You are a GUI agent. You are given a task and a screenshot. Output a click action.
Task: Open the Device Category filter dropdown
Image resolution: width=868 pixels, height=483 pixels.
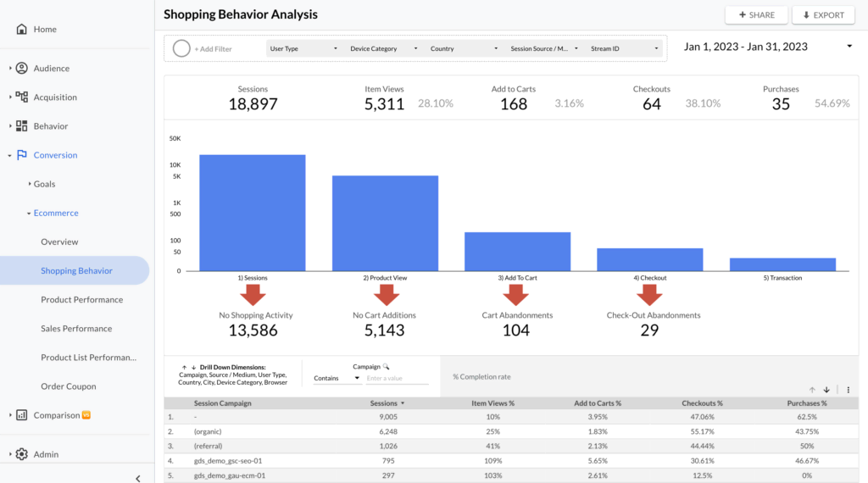click(x=384, y=49)
